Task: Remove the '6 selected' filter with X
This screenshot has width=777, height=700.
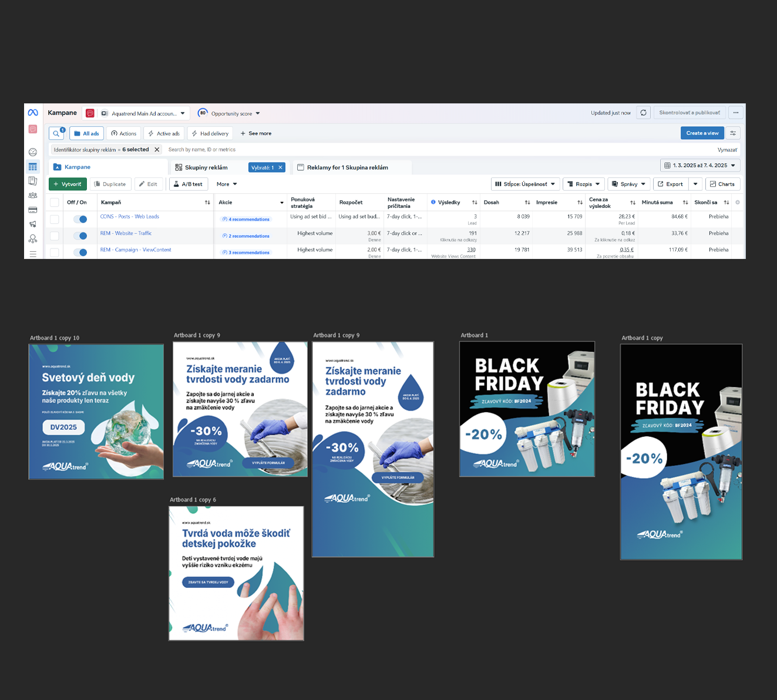Action: pos(157,150)
